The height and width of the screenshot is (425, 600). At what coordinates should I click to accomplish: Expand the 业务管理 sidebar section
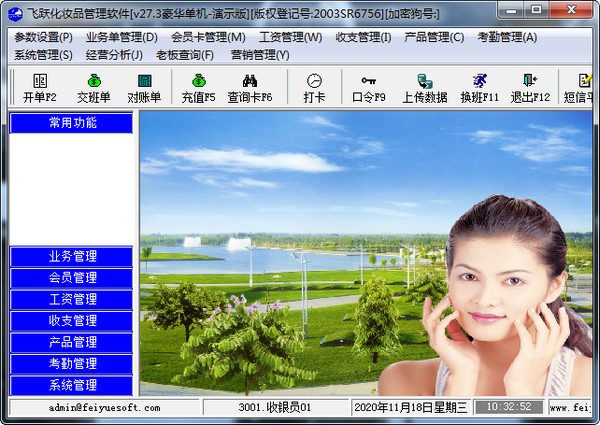[x=72, y=256]
